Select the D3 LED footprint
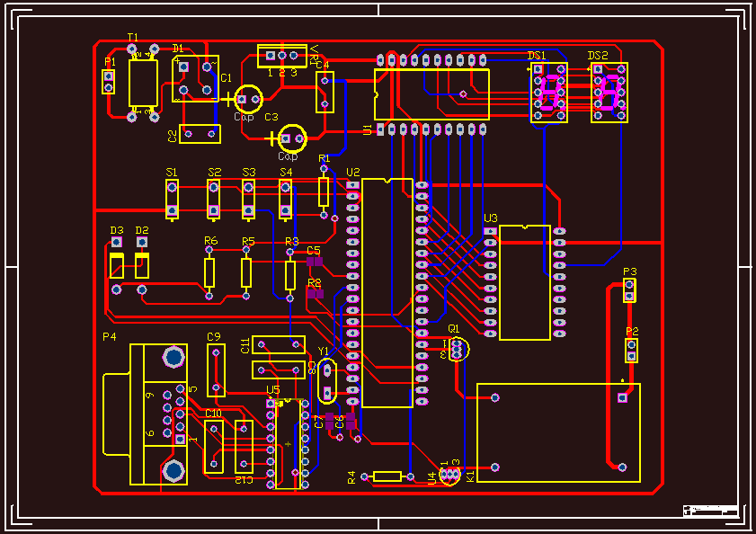The width and height of the screenshot is (756, 534). point(116,265)
